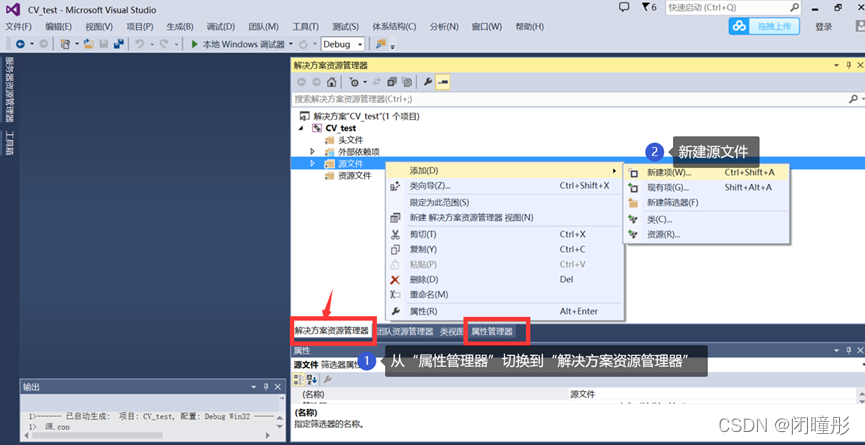Image resolution: width=865 pixels, height=445 pixels.
Task: Click the save file toolbar icon
Action: 103,44
